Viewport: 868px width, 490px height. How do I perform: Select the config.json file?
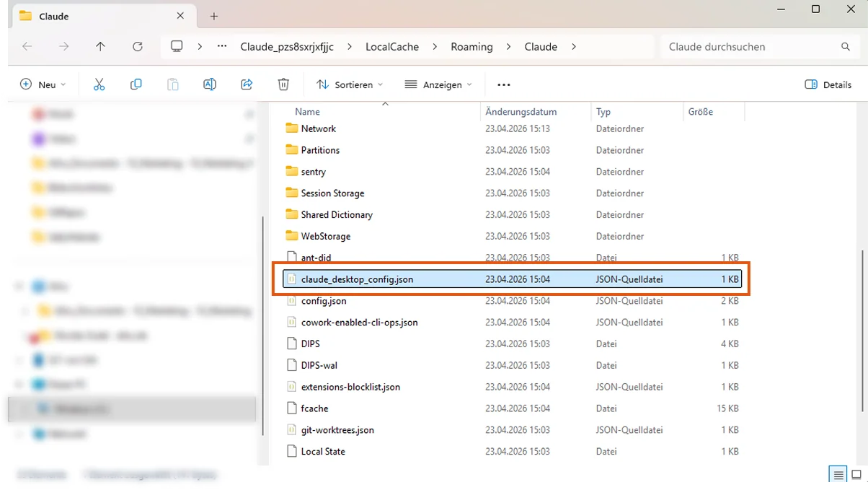click(512, 301)
